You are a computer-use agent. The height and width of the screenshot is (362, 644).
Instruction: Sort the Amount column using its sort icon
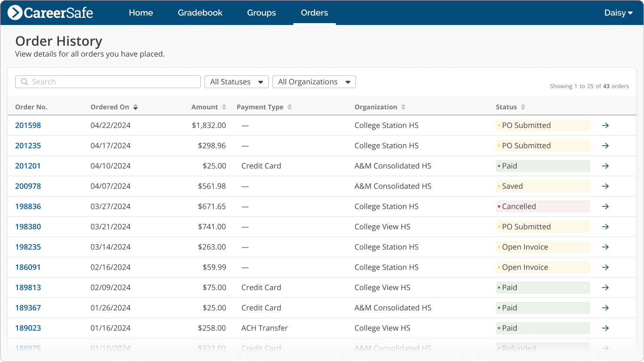223,107
